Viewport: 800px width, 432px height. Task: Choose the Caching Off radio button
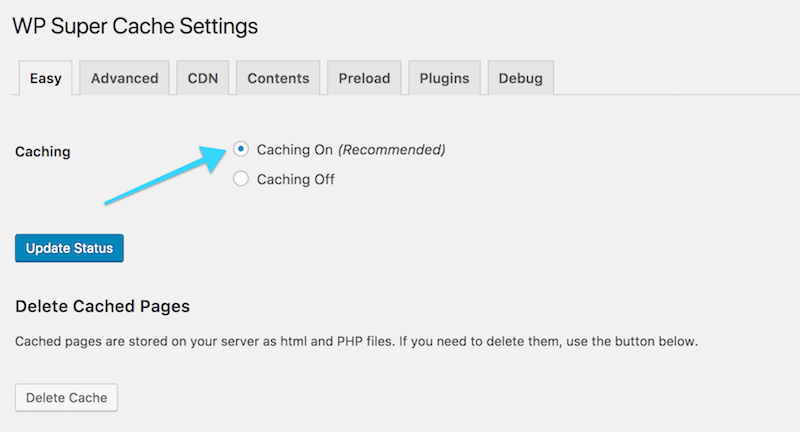tap(241, 179)
